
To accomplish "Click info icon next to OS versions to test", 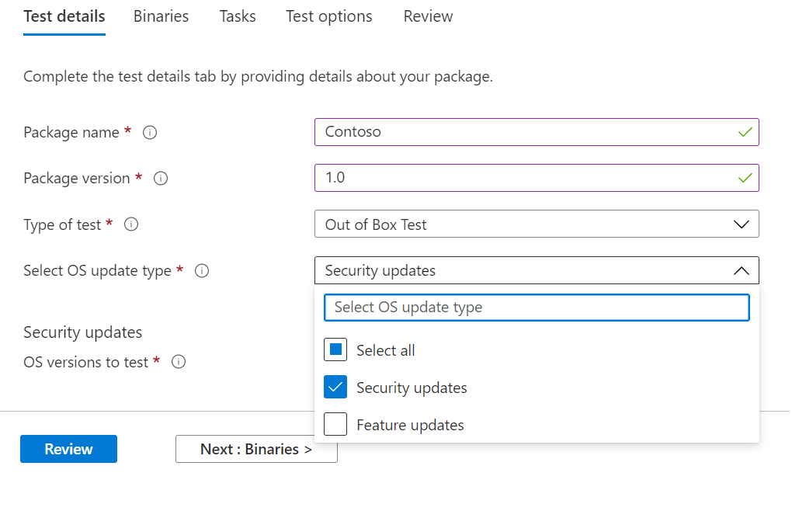I will point(179,362).
